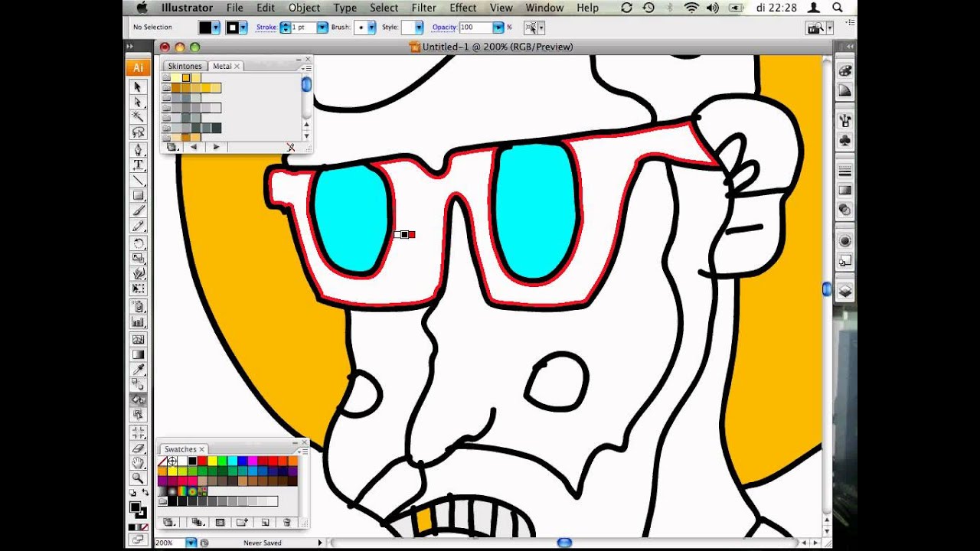Delete the selected swatch via trash icon
The width and height of the screenshot is (980, 551).
(x=287, y=523)
